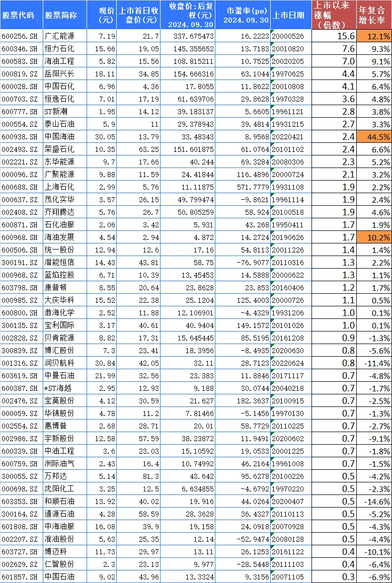Screen dimensions: 392x583
Task: Select the 泰山石油 name cell
Action: 65,124
